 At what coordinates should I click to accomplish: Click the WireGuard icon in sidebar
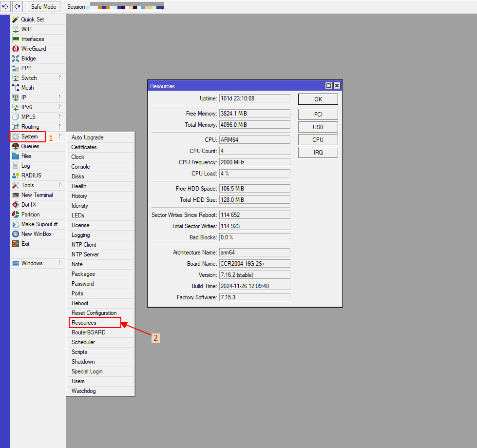[x=16, y=49]
